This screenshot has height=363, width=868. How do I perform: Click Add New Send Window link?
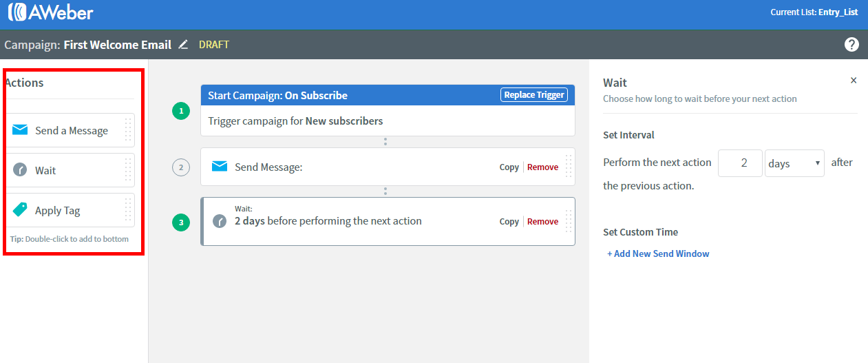pyautogui.click(x=658, y=253)
